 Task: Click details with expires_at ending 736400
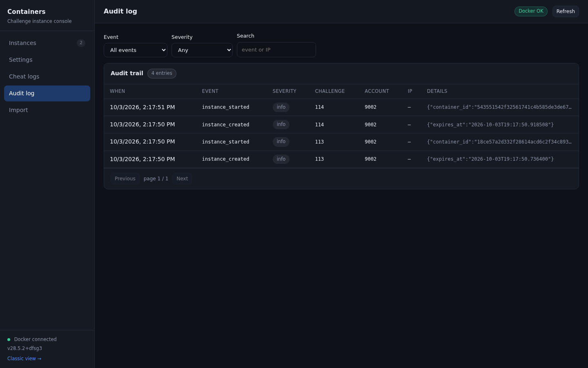point(490,159)
